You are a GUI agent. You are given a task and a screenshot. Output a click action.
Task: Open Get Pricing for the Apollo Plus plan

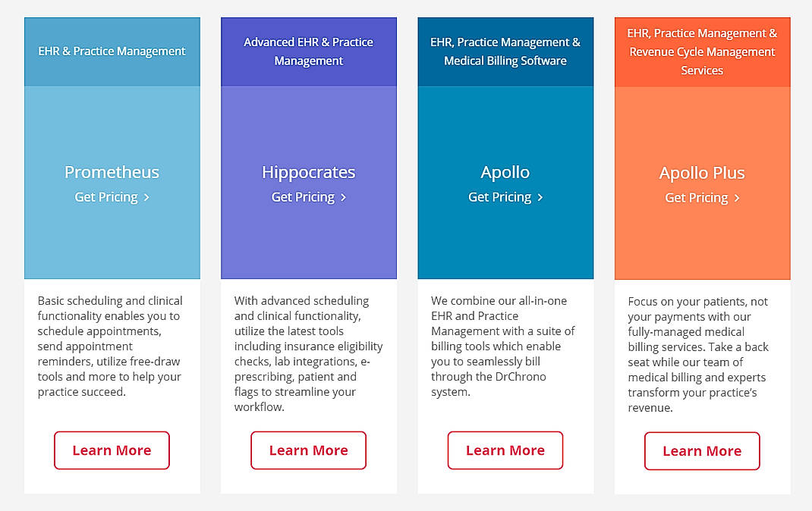(697, 198)
